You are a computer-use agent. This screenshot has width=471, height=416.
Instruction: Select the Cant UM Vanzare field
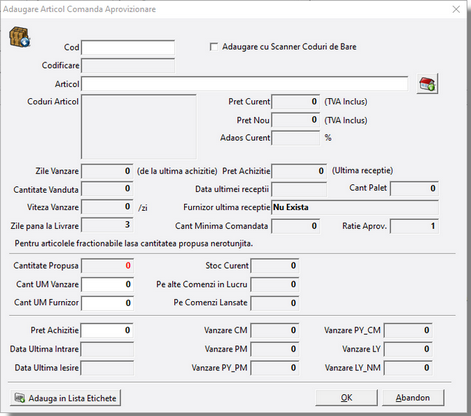107,284
